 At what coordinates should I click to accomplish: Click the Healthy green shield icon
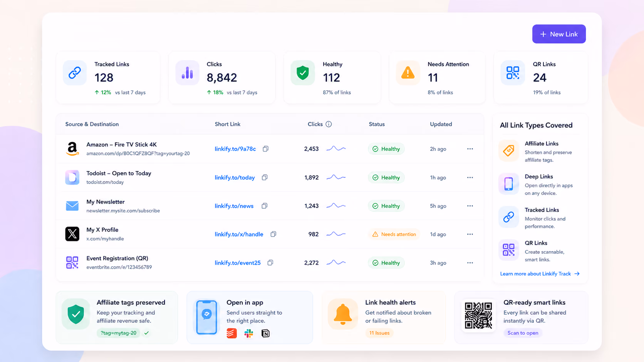point(303,73)
